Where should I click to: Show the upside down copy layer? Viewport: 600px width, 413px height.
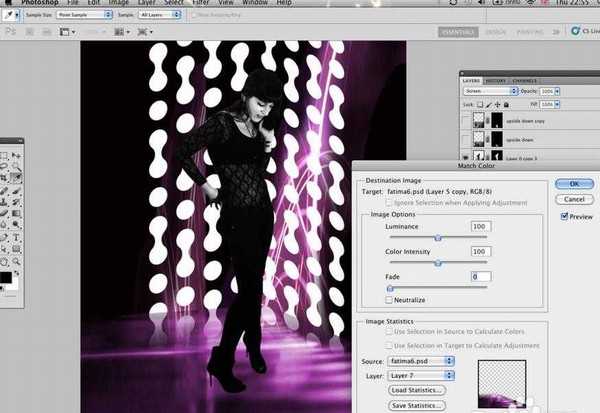[x=467, y=123]
